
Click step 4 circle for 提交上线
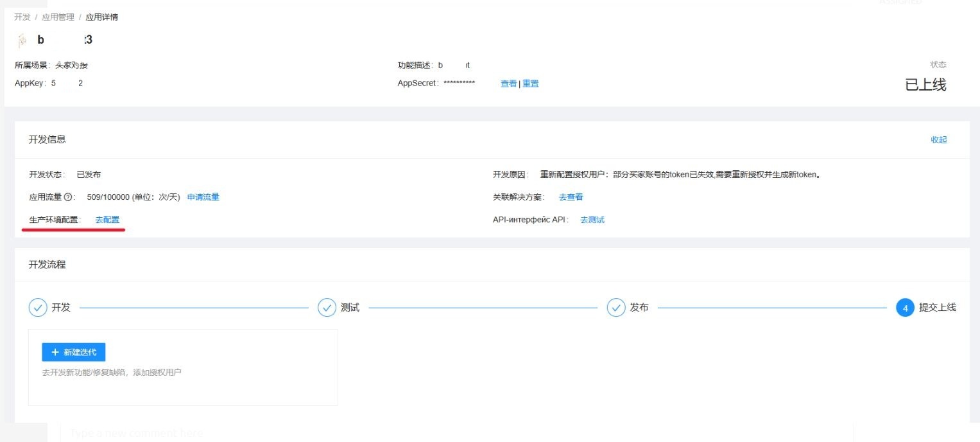905,308
